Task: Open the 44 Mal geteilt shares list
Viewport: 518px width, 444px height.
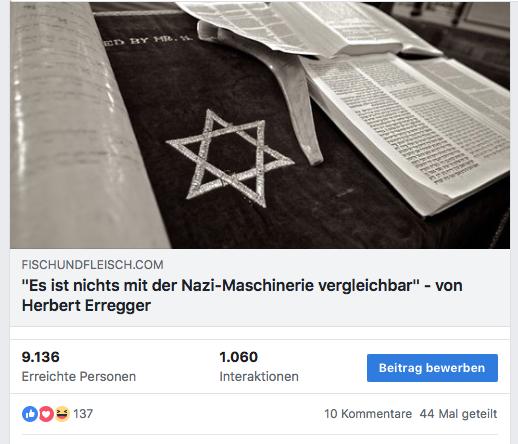Action: click(x=458, y=414)
